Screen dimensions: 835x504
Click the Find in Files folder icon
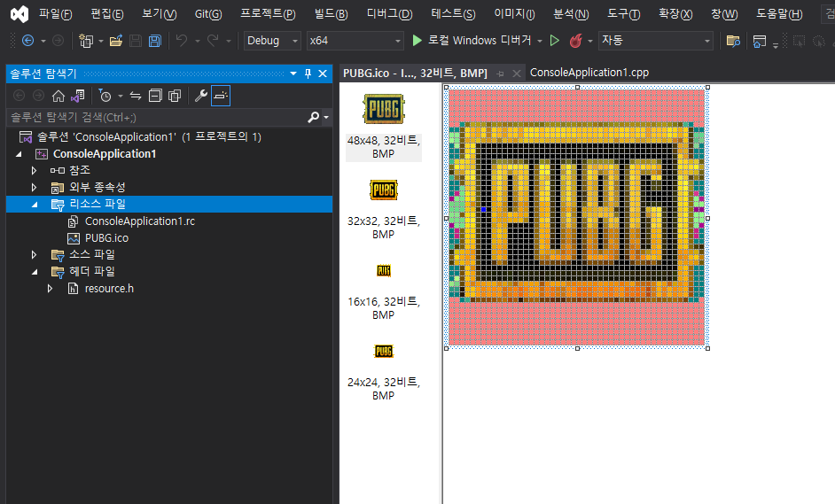click(733, 41)
